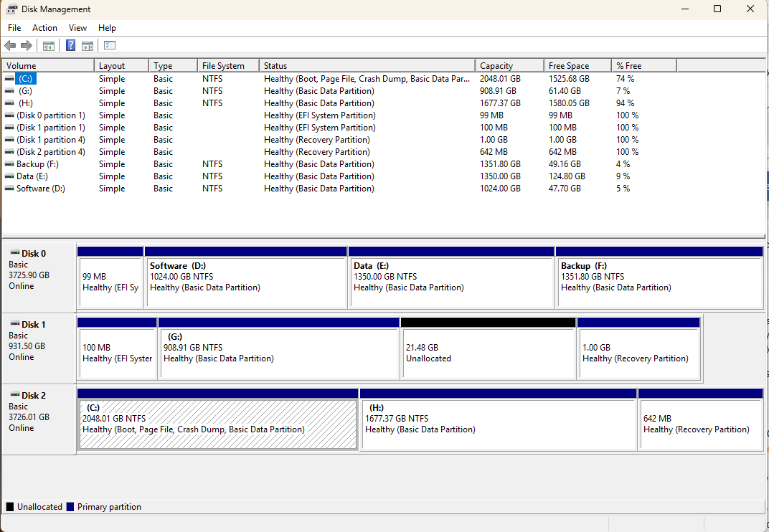769x532 pixels.
Task: Click the 74 % free value
Action: (x=626, y=79)
